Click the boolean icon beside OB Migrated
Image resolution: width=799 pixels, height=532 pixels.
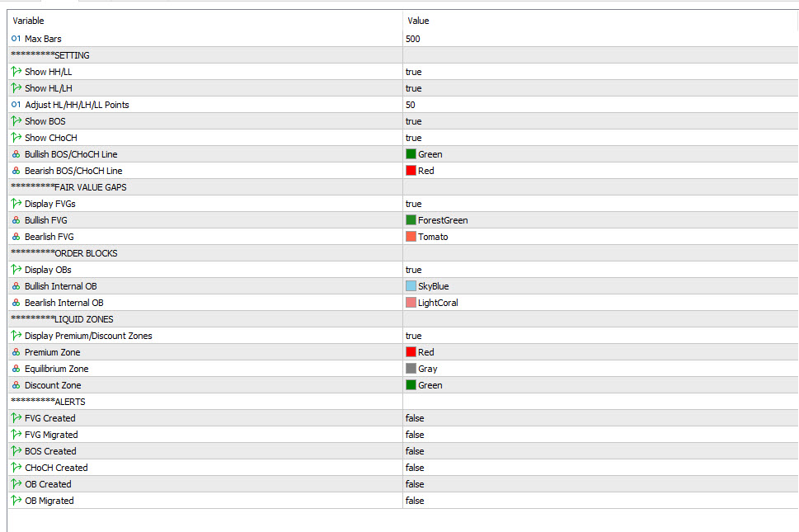click(16, 501)
